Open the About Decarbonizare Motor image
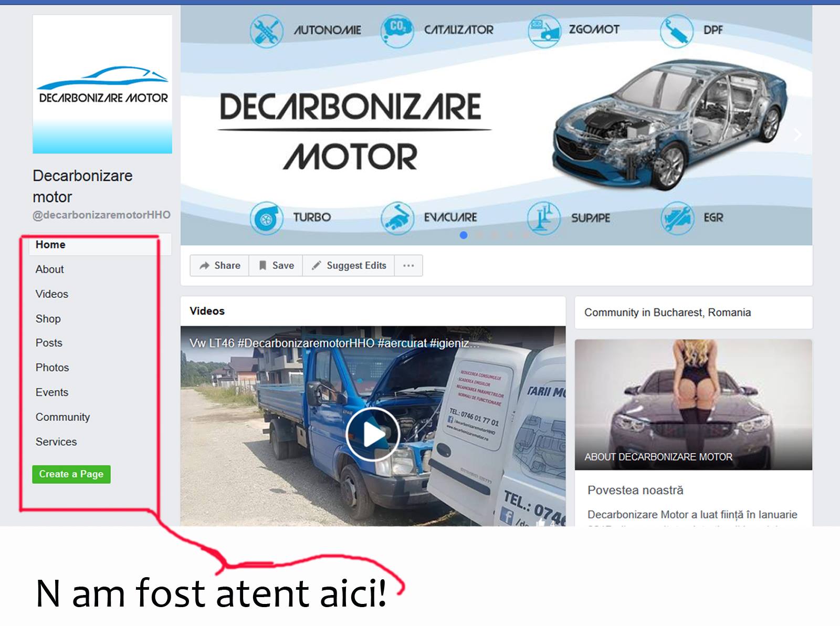Screen dimensions: 840x626 click(694, 404)
